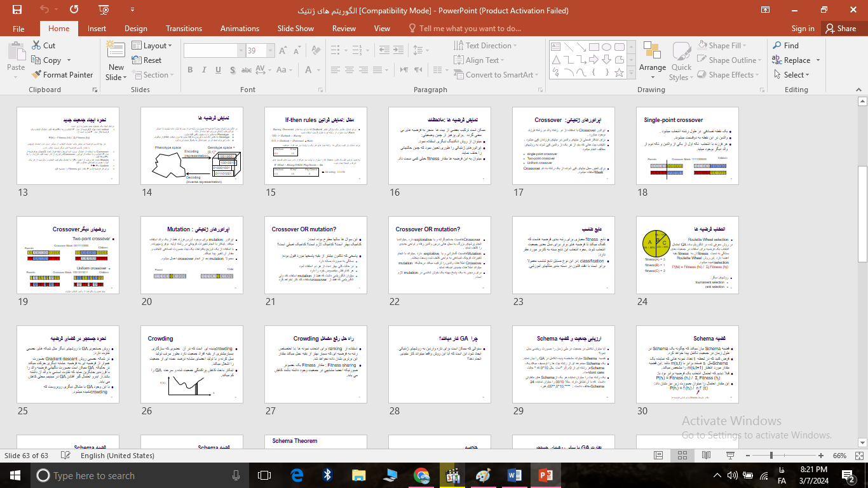Open Google Chrome from the taskbar
The image size is (868, 488).
pos(421,475)
